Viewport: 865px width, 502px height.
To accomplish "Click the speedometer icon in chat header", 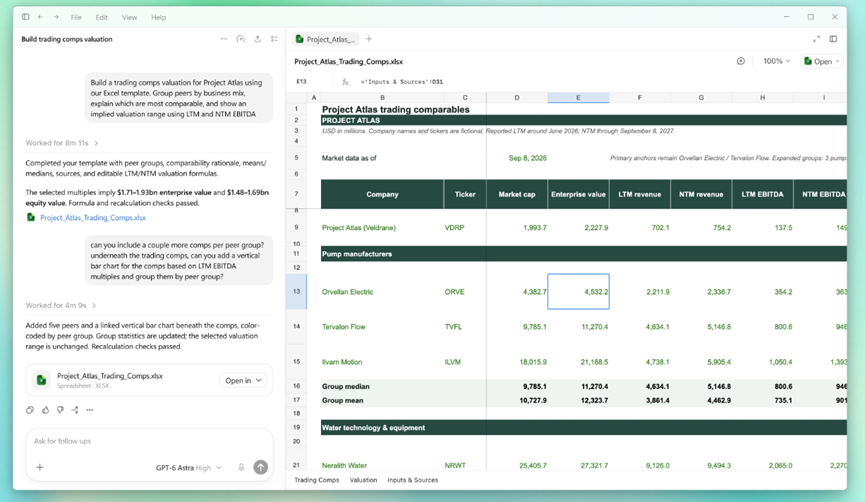I will pyautogui.click(x=241, y=39).
